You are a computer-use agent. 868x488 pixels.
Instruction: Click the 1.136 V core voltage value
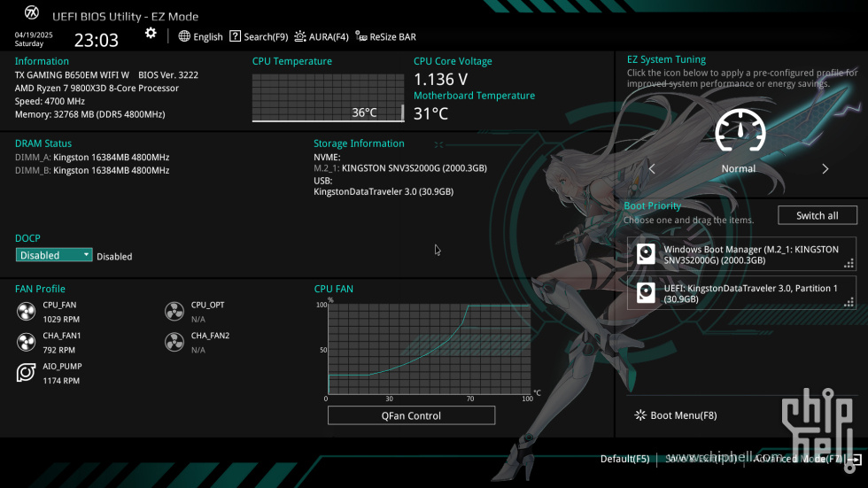[441, 79]
